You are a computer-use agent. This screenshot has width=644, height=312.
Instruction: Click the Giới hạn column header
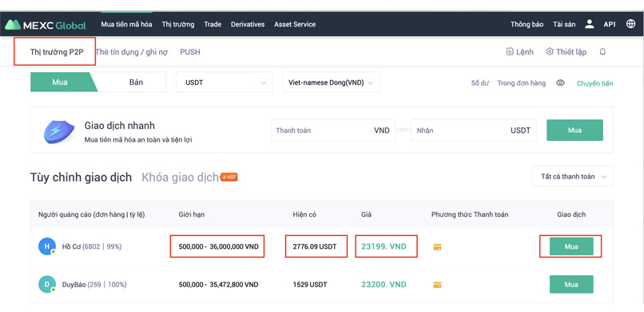pyautogui.click(x=192, y=214)
